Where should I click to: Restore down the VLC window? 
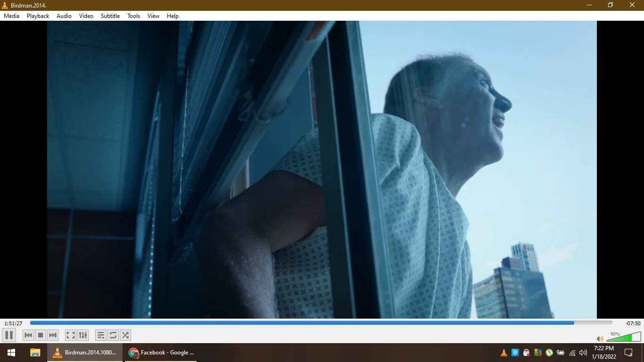point(611,5)
